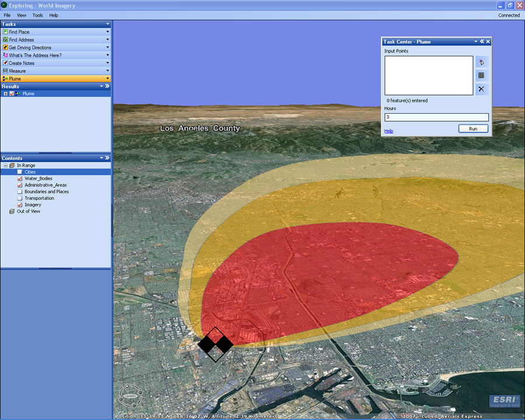Expand the Find Place dropdown arrow
Image resolution: width=525 pixels, height=420 pixels.
(x=107, y=32)
